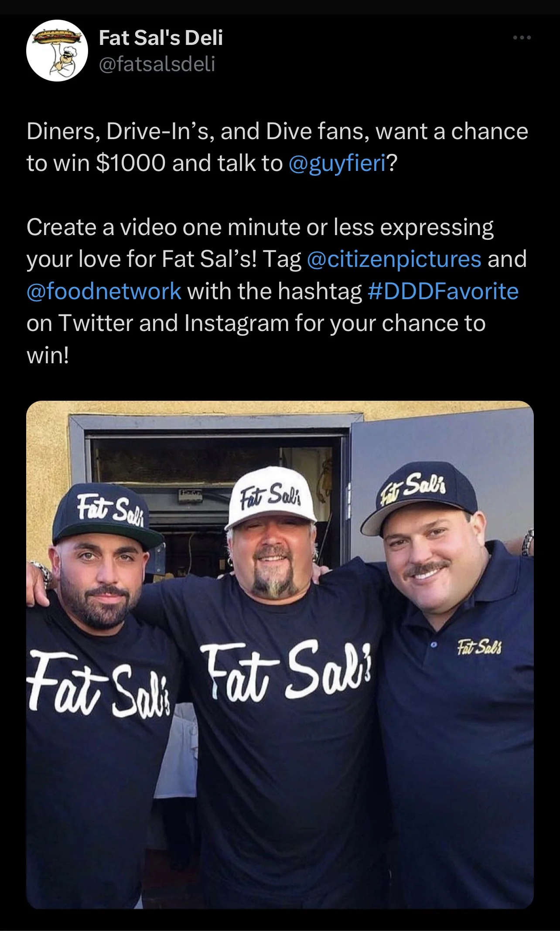
Task: Visit the @citizenpictures mention link
Action: coord(394,259)
